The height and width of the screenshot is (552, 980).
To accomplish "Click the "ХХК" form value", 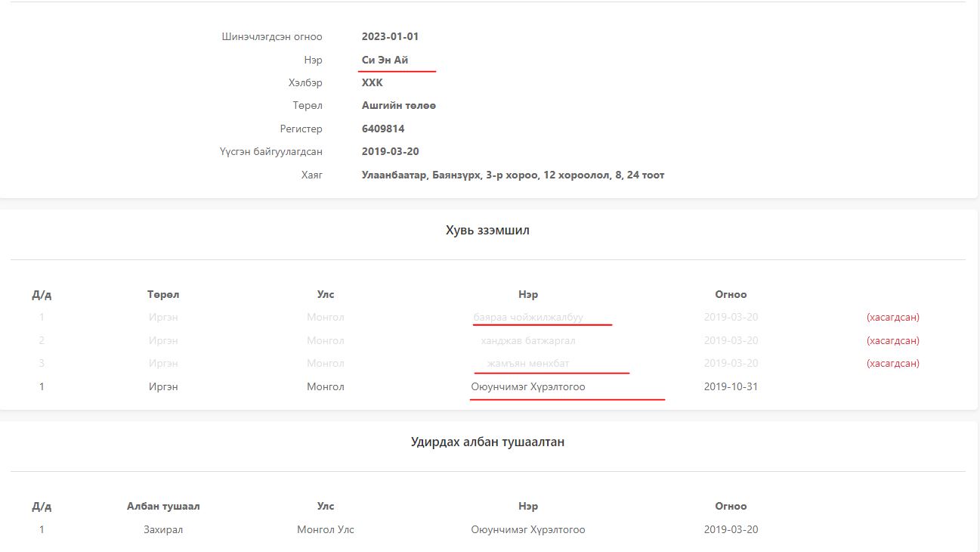I will point(372,82).
